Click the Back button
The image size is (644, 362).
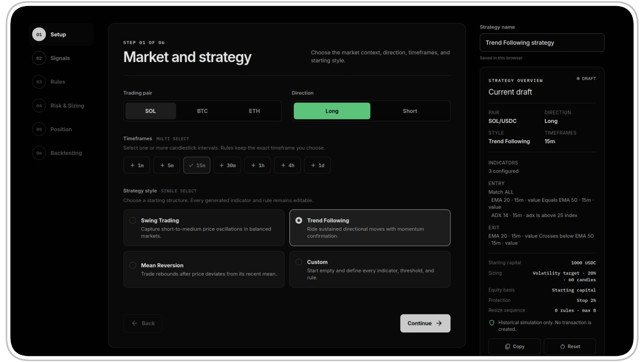click(143, 323)
